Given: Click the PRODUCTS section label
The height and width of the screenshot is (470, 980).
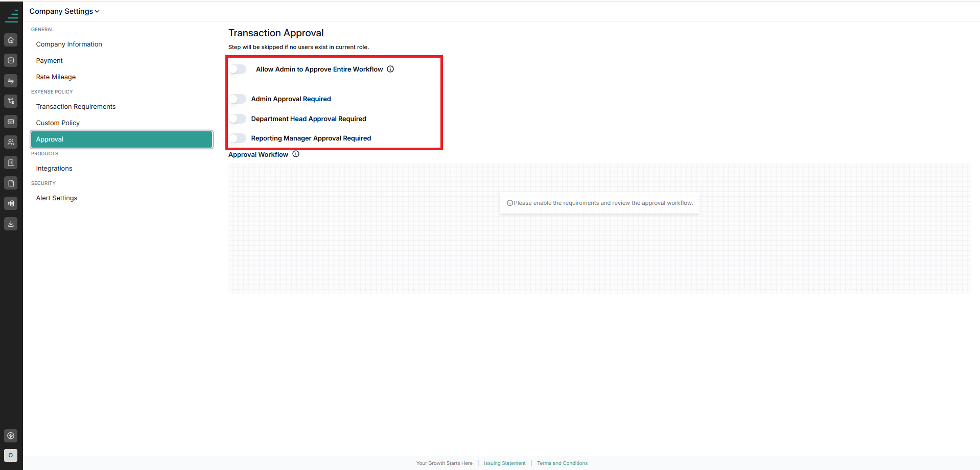Looking at the screenshot, I should click(x=44, y=154).
